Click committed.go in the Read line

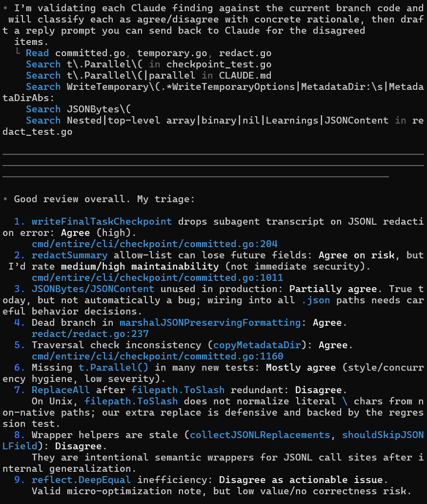coord(90,53)
